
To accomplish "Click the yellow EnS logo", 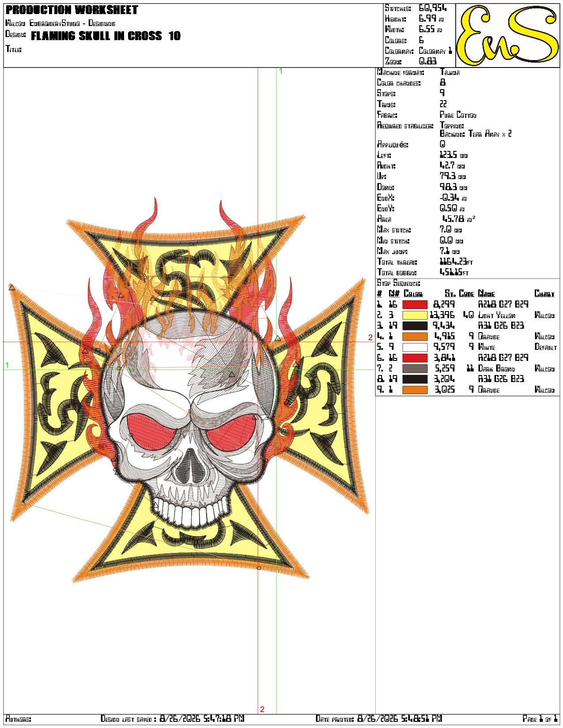I will pos(508,35).
